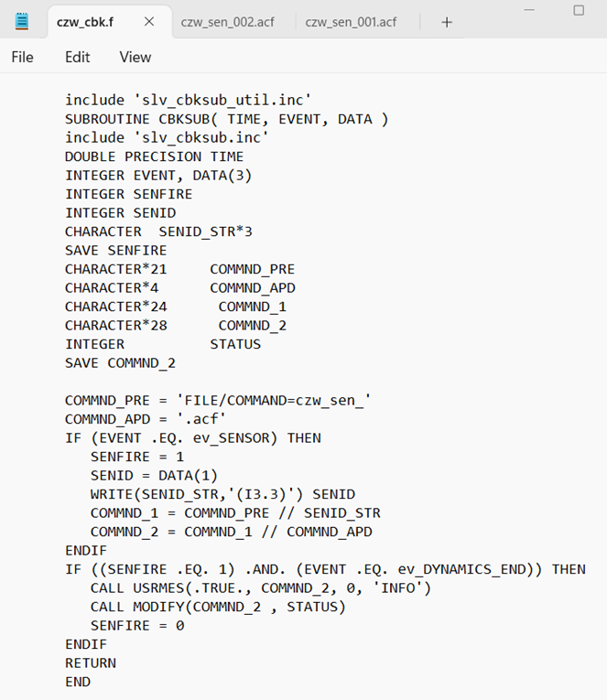Open the File menu
607x700 pixels.
click(22, 57)
